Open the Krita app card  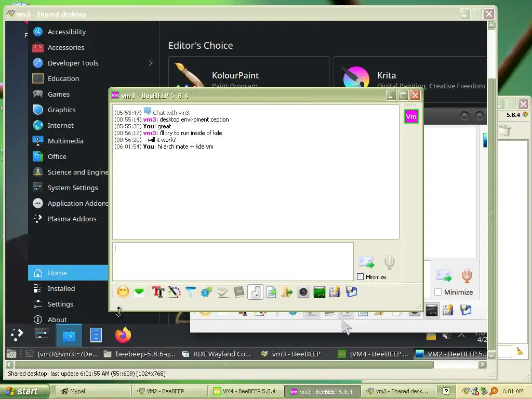coord(410,72)
